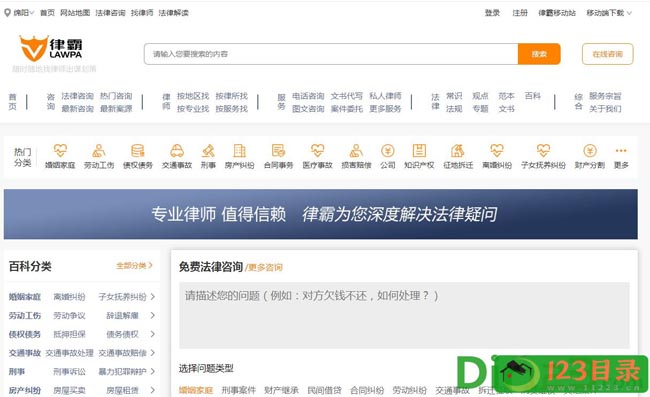Click the 登录 link
Image resolution: width=650 pixels, height=397 pixels.
tap(492, 13)
